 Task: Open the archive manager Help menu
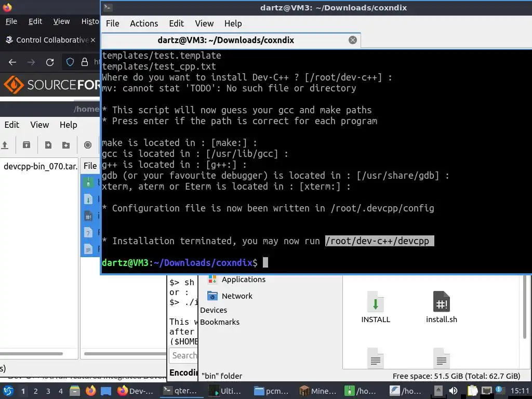69,125
